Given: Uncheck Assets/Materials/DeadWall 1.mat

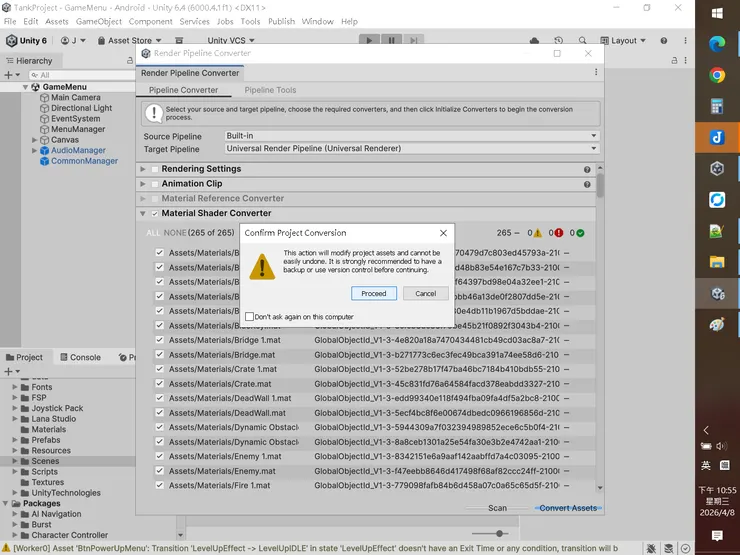Looking at the screenshot, I should tap(160, 398).
